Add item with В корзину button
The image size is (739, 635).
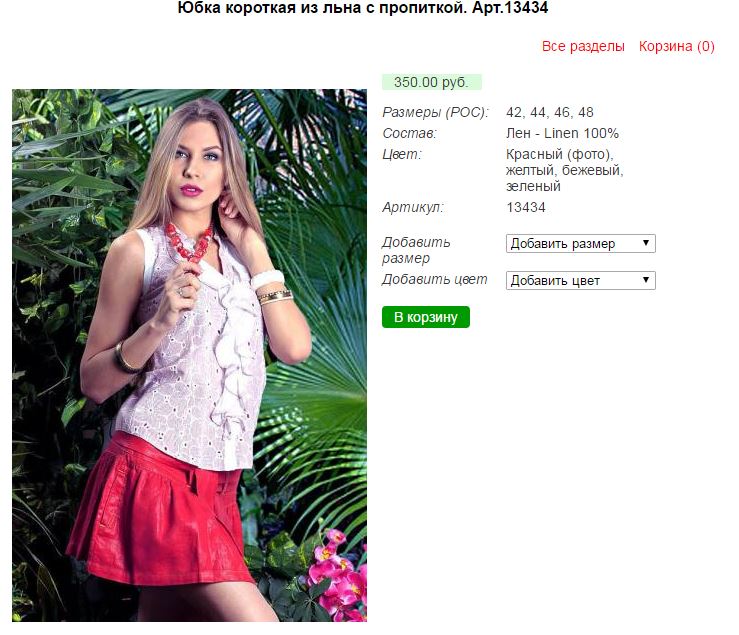pyautogui.click(x=426, y=317)
